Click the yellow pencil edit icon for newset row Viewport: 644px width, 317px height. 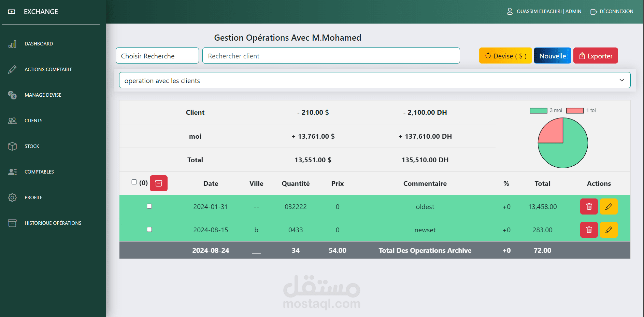coord(609,230)
